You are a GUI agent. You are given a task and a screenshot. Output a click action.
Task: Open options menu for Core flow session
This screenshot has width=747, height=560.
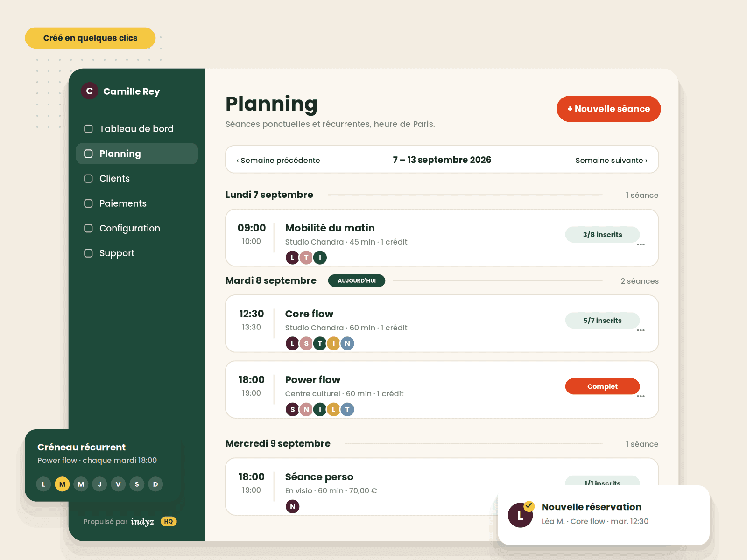point(641,330)
